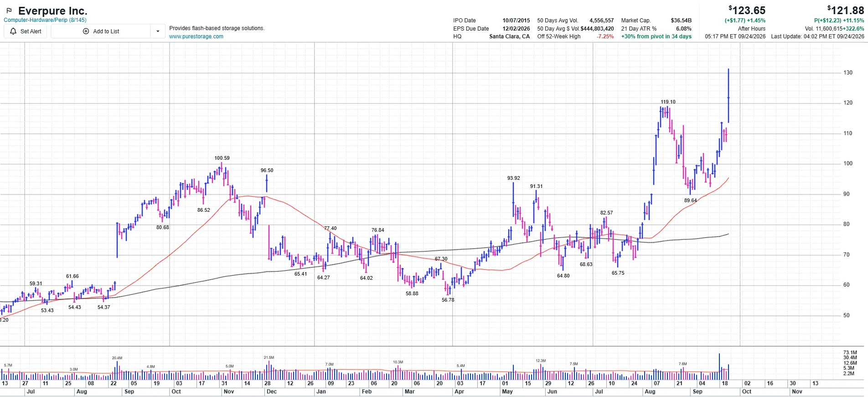Click the Vol. 11,600,615 +322.6% readout

835,29
